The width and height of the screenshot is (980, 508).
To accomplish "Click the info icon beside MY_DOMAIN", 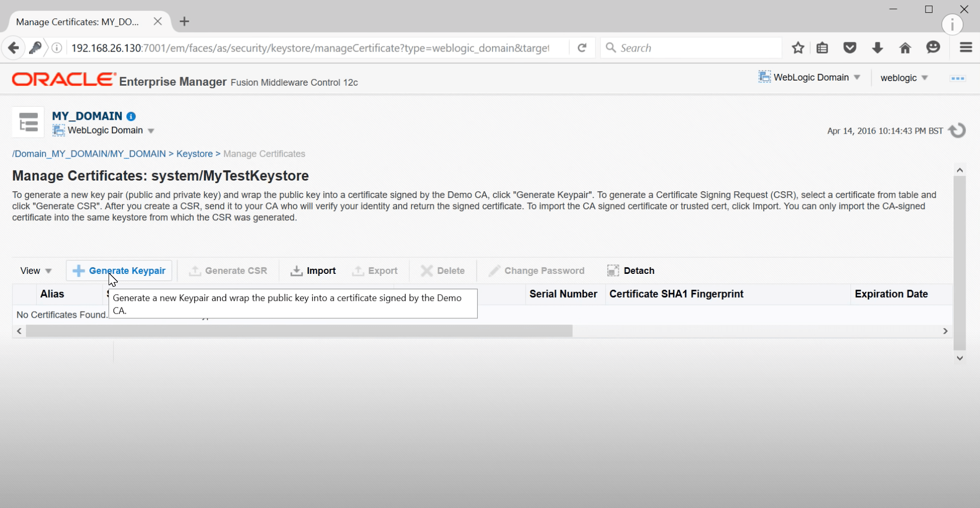I will pyautogui.click(x=131, y=116).
